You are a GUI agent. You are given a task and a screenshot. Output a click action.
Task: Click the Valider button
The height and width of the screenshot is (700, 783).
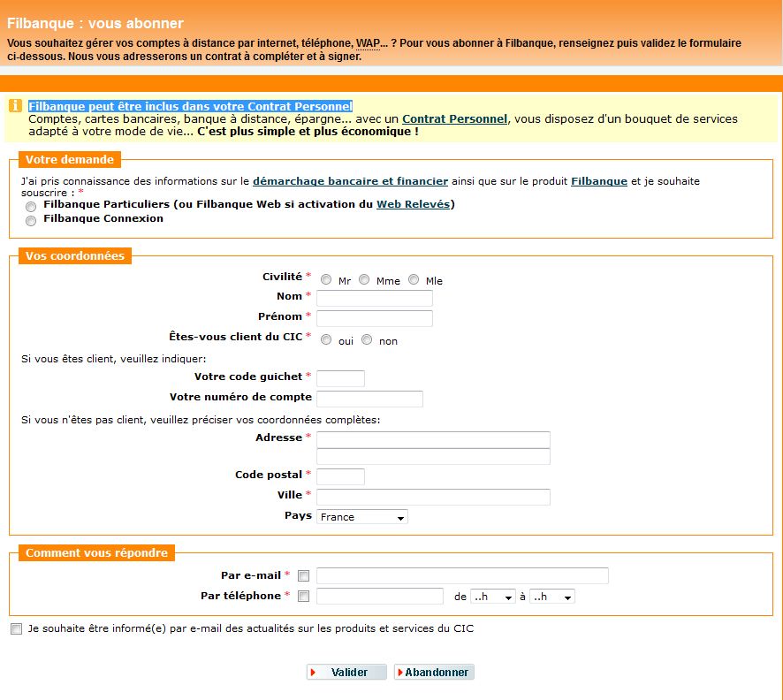346,672
